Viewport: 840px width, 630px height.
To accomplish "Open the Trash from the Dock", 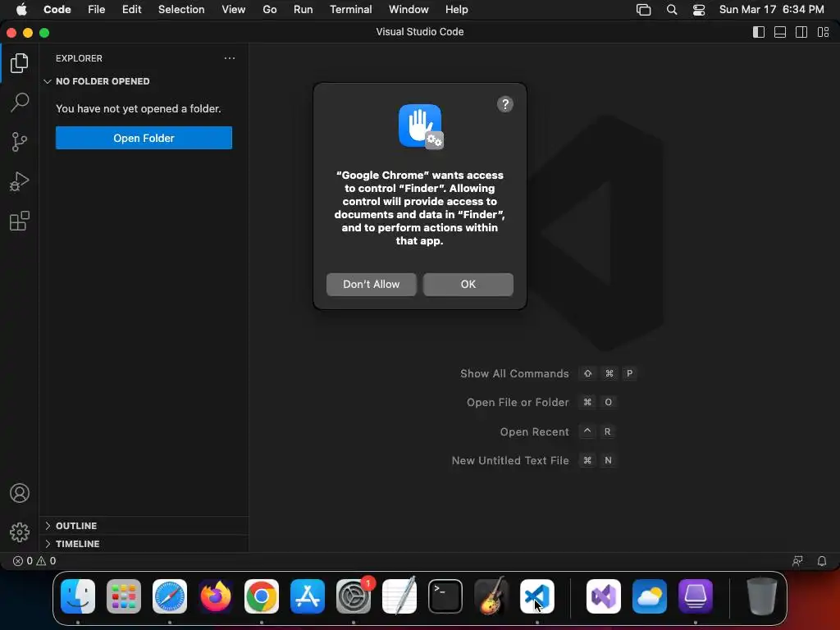I will (762, 596).
